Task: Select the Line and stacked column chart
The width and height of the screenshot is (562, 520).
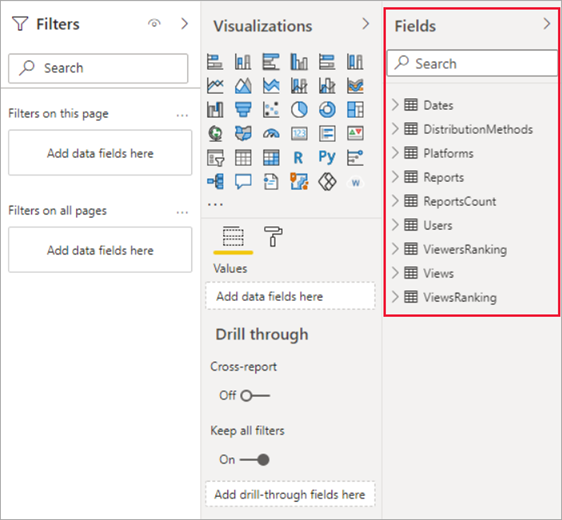Action: (299, 86)
